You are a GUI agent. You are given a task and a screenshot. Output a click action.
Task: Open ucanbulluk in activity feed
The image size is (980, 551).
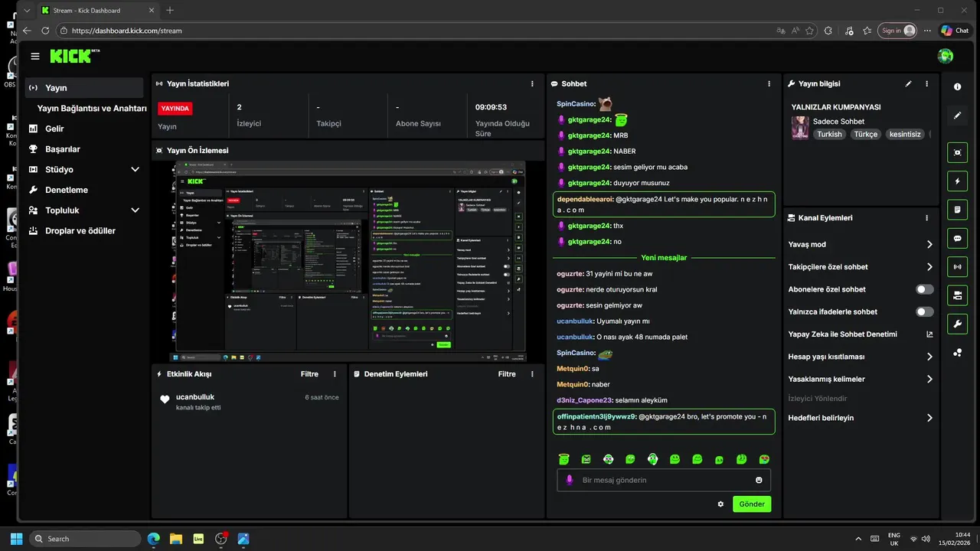195,397
